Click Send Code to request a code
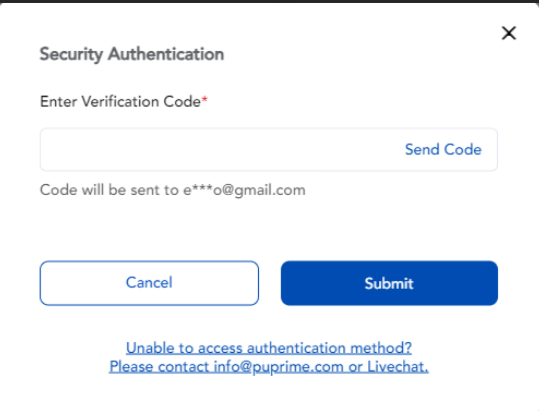The image size is (539, 412). [443, 149]
